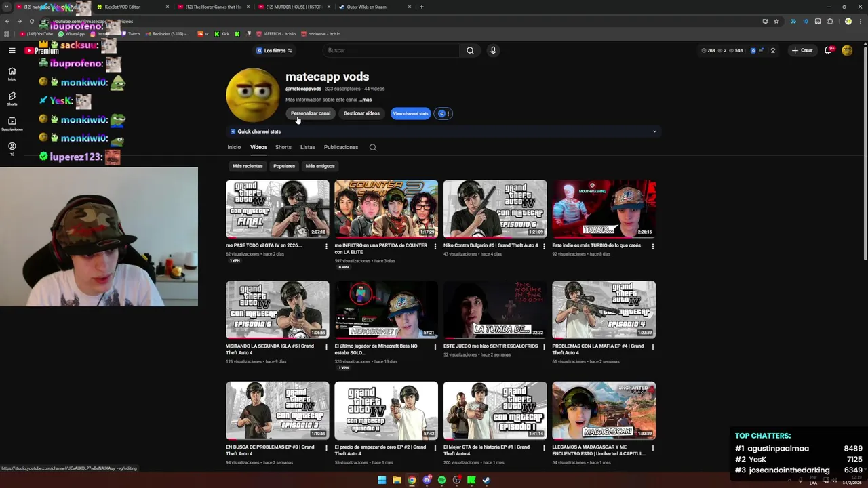Viewport: 868px width, 488px height.
Task: Expand channel description via ...más
Action: coord(365,100)
